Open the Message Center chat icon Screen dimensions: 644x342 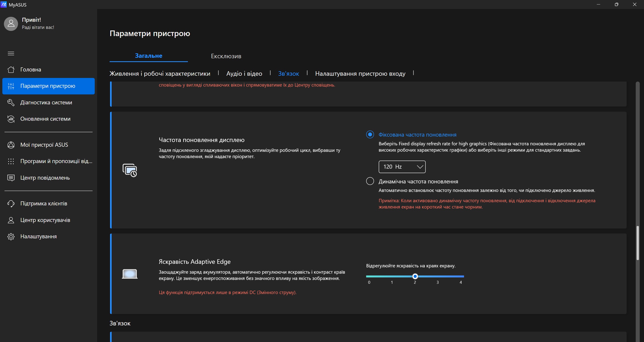[11, 178]
